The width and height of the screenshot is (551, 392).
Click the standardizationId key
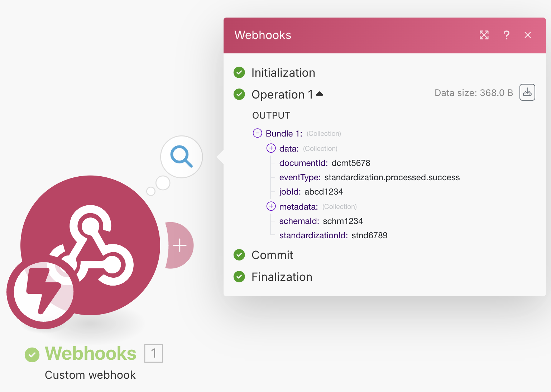point(313,235)
